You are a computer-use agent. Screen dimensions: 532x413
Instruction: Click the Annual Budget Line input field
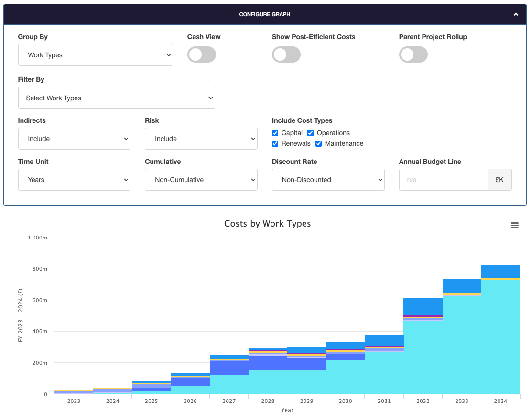pyautogui.click(x=443, y=180)
